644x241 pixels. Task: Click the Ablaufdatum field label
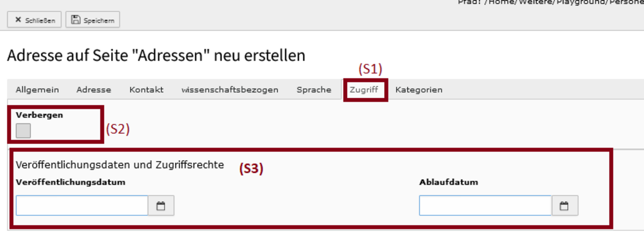click(x=449, y=182)
